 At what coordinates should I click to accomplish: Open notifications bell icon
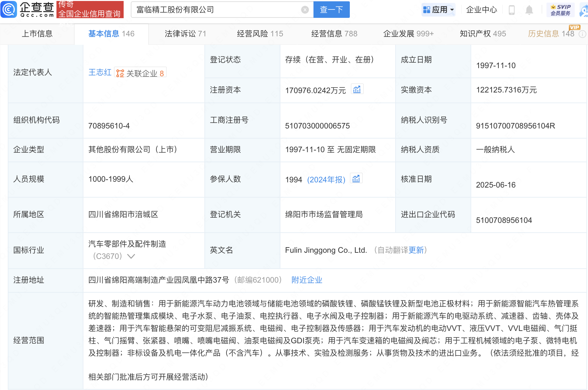coord(529,10)
